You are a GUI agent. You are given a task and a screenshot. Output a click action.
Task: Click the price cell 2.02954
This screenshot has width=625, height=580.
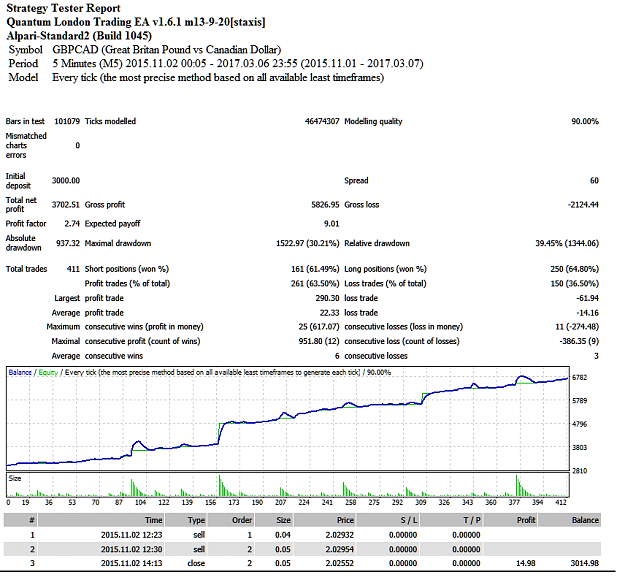(x=340, y=549)
